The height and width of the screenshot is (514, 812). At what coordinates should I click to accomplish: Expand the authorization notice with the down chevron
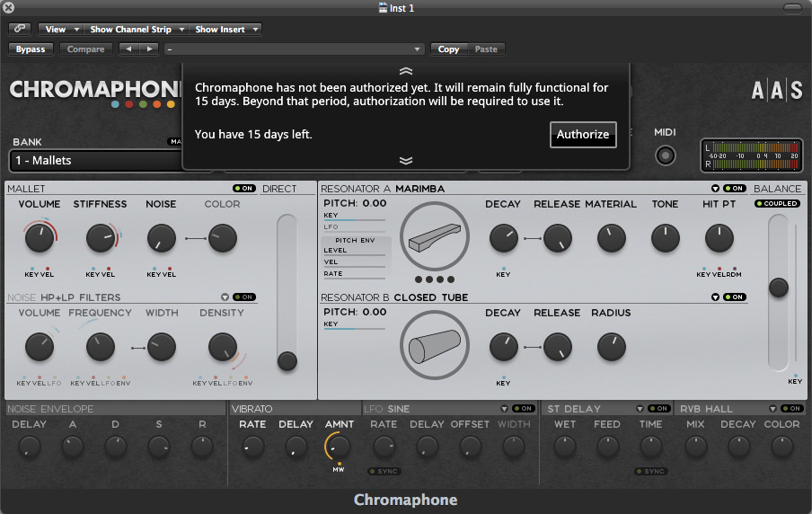click(x=406, y=161)
